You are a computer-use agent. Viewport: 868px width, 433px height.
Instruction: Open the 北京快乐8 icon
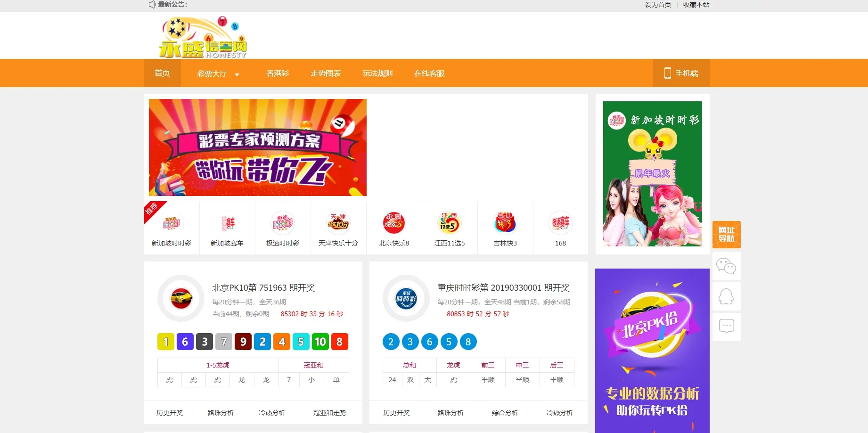coord(394,223)
